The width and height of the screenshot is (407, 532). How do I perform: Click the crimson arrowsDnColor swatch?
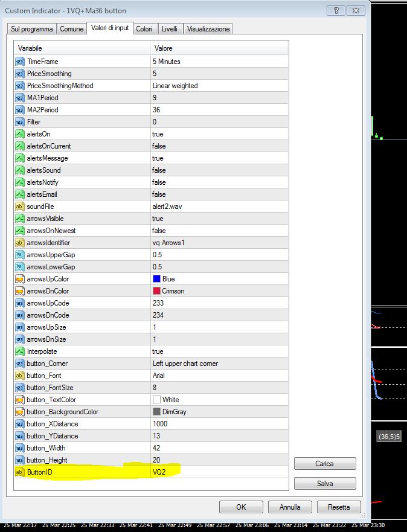[x=156, y=291]
